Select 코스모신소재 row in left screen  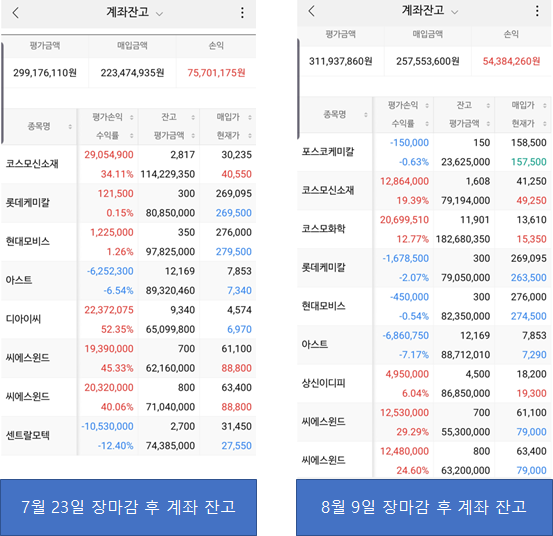coord(128,164)
